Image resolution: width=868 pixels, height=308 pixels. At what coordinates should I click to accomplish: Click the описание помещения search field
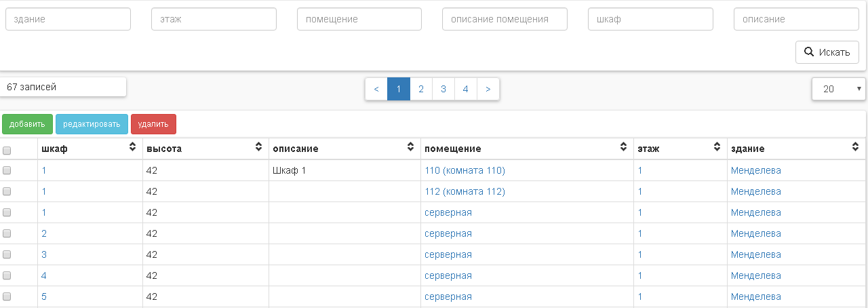(505, 20)
